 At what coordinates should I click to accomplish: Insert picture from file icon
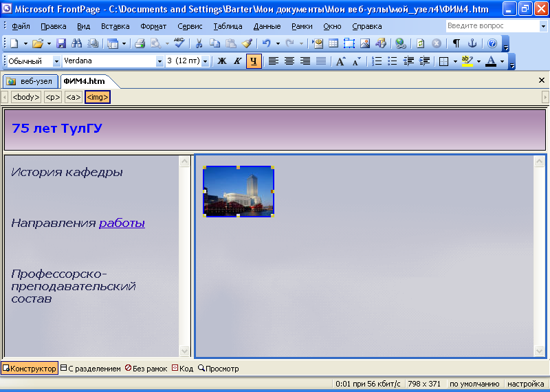pyautogui.click(x=365, y=43)
